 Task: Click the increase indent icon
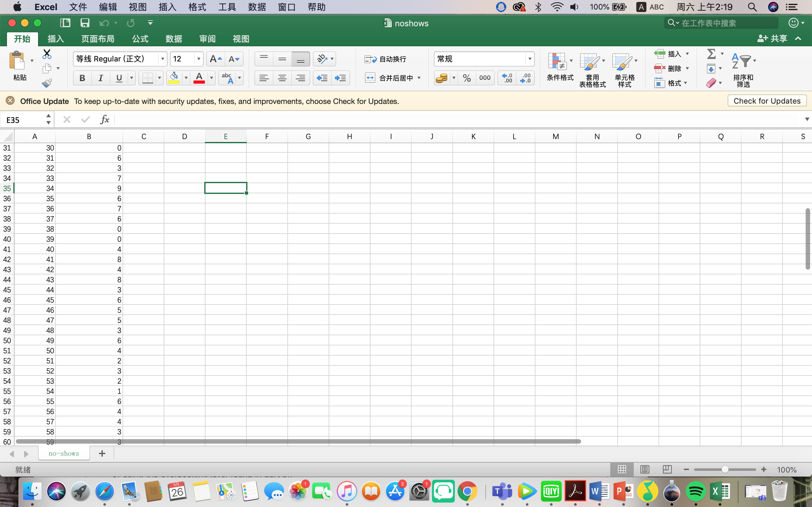[340, 78]
